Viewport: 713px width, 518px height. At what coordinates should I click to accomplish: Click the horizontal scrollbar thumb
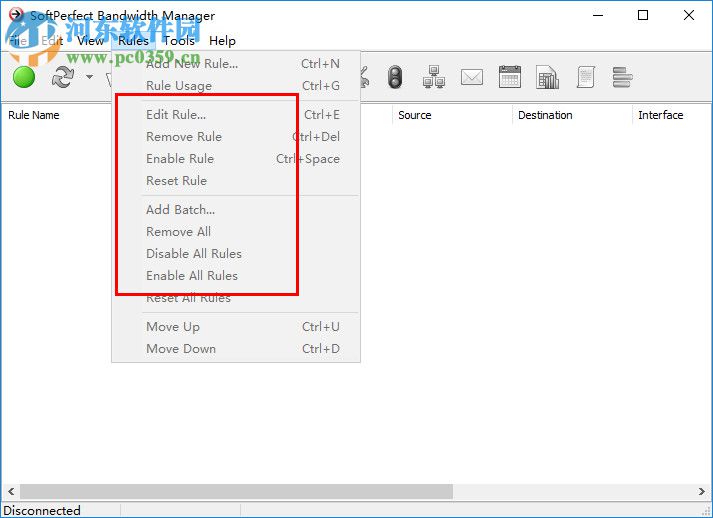[x=236, y=491]
